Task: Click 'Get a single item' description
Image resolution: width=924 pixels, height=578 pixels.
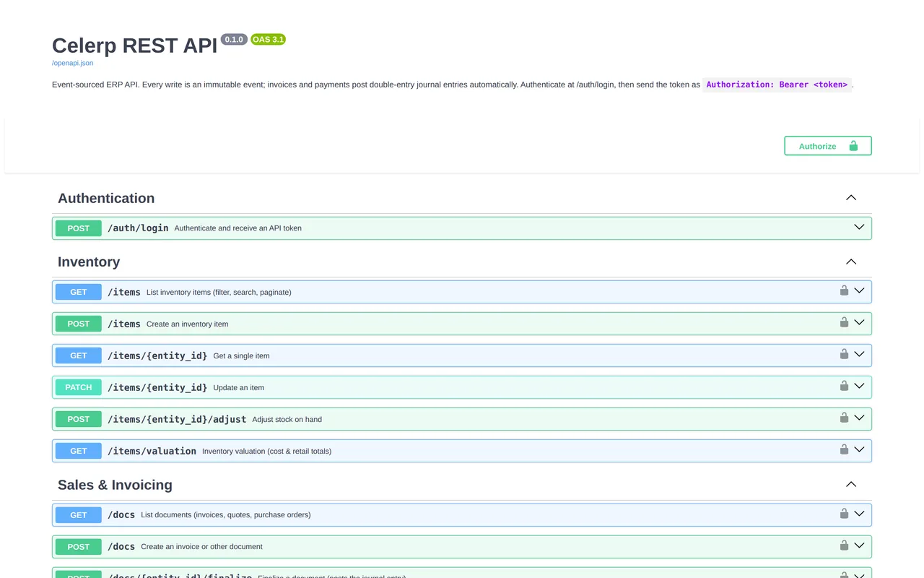Action: pyautogui.click(x=241, y=355)
